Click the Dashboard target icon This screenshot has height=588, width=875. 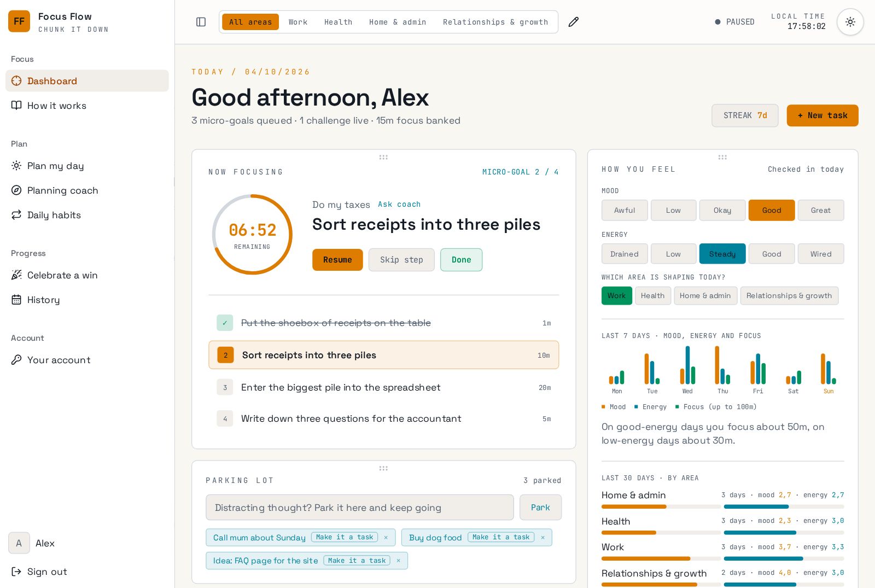[x=16, y=81]
